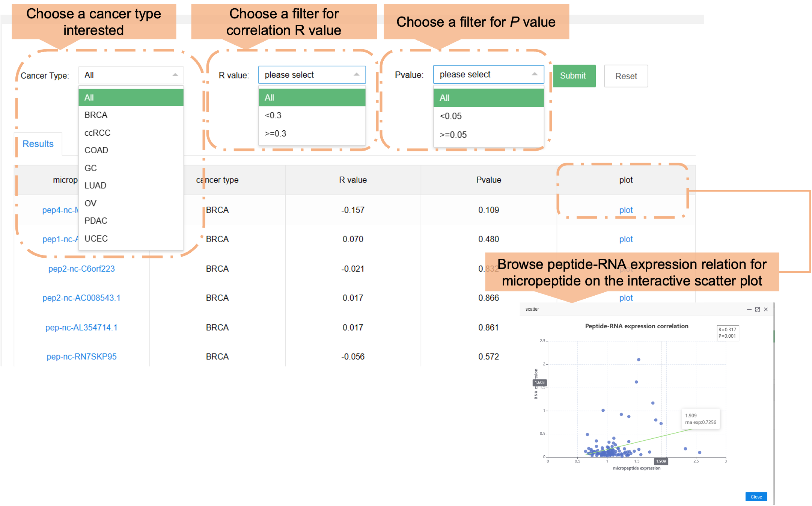Select ccRCC from cancer type list
Viewport: 812px width, 506px height.
coord(98,133)
